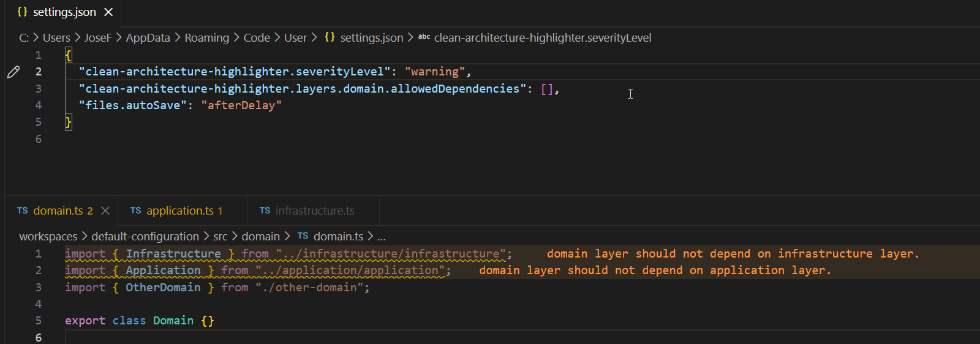Viewport: 980px width, 344px height.
Task: Click the Application import identifier
Action: (x=163, y=270)
